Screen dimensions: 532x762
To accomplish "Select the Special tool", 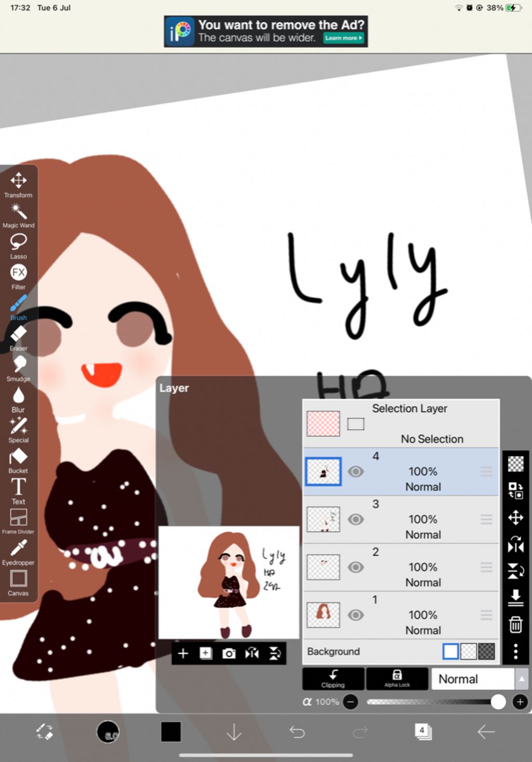I will (18, 430).
